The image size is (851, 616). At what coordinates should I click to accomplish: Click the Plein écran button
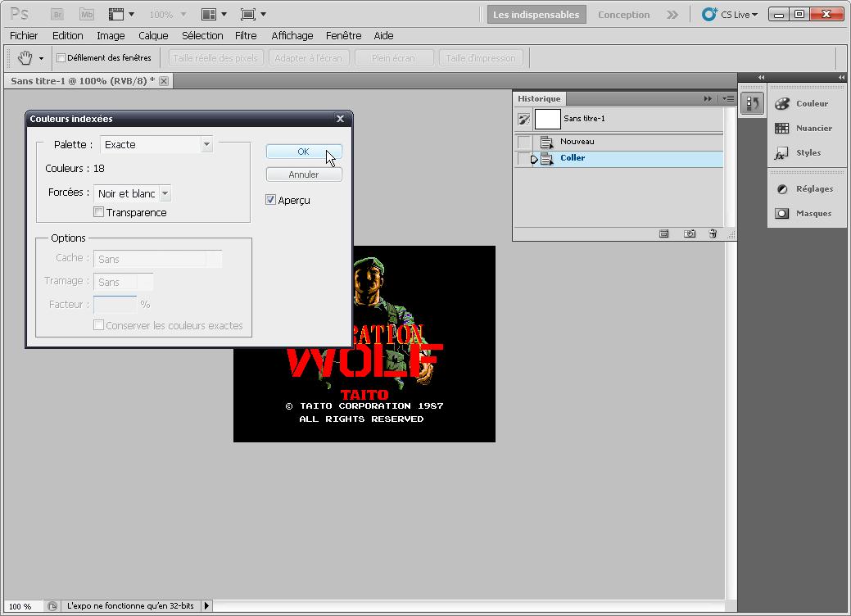click(x=393, y=58)
